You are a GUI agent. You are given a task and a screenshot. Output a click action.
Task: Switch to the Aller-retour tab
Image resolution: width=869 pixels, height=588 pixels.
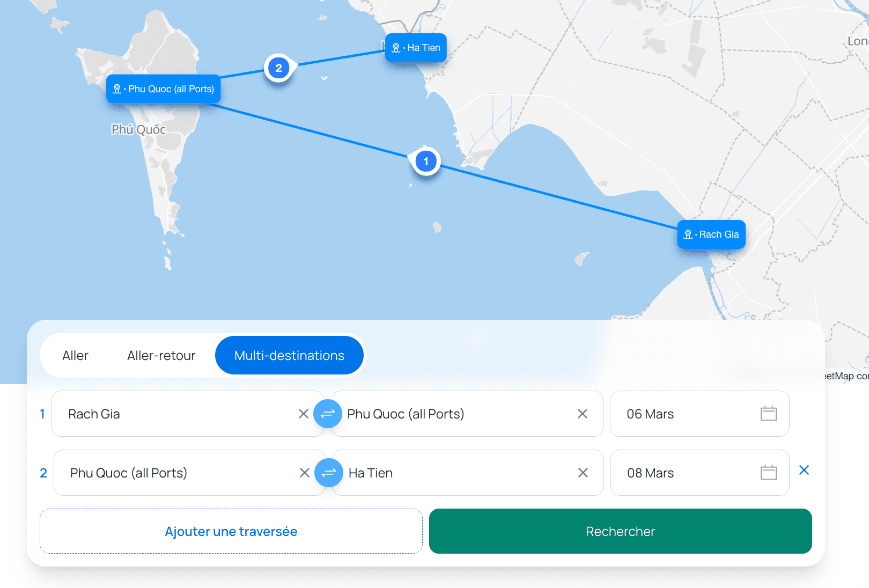pyautogui.click(x=161, y=355)
